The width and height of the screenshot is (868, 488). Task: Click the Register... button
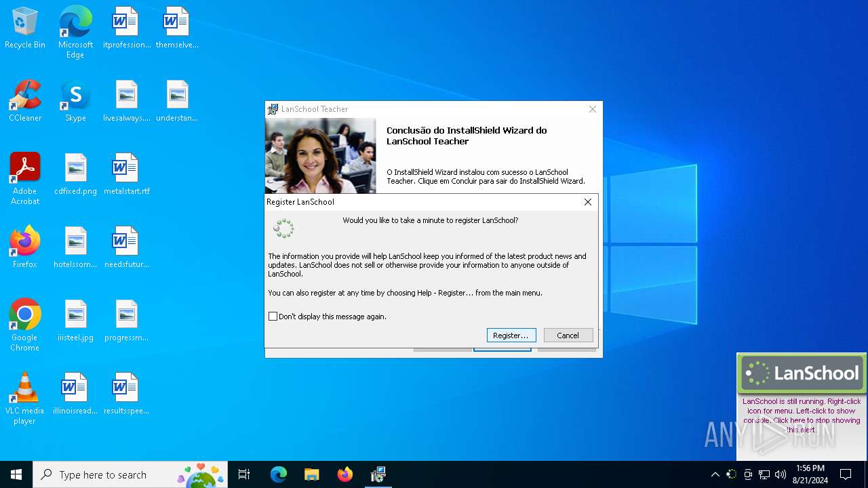tap(511, 335)
